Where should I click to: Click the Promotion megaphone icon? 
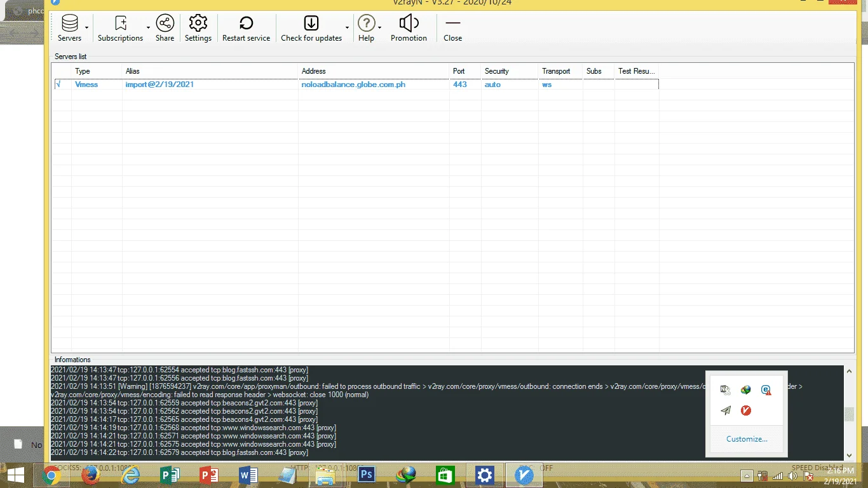click(x=409, y=29)
